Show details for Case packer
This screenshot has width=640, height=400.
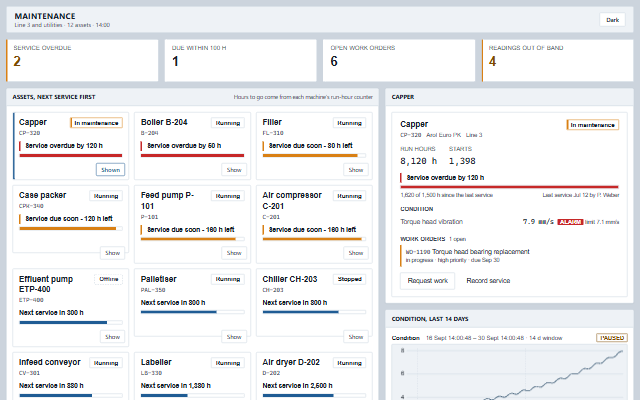(112, 253)
